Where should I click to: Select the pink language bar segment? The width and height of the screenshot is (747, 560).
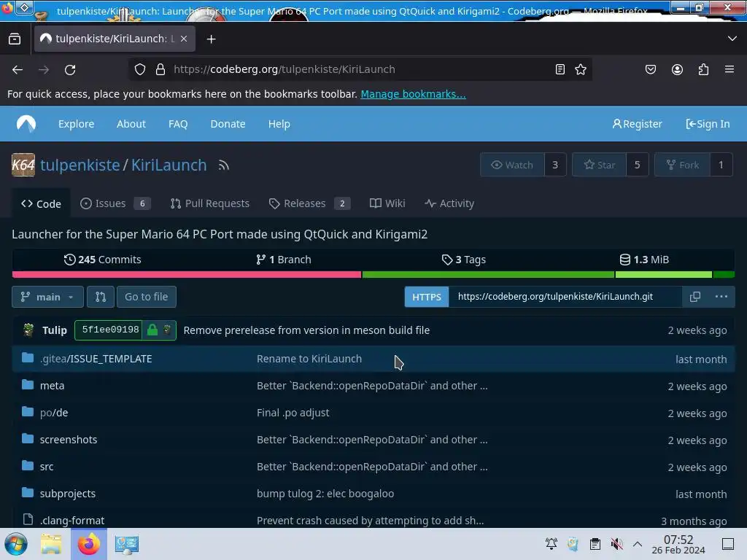pyautogui.click(x=186, y=275)
